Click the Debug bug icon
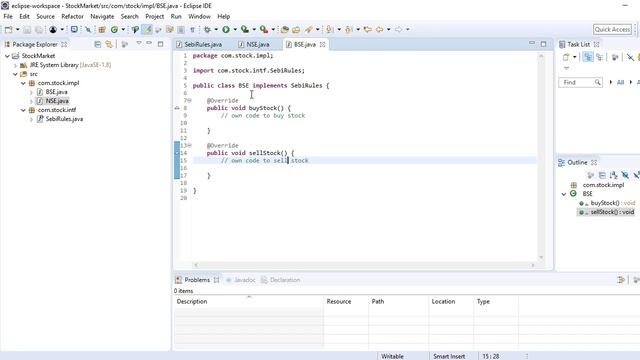Screen dimensions: 640x360 (x=207, y=29)
